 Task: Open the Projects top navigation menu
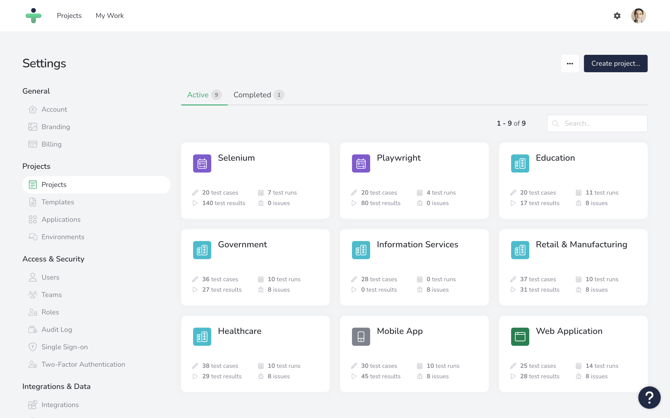point(69,16)
